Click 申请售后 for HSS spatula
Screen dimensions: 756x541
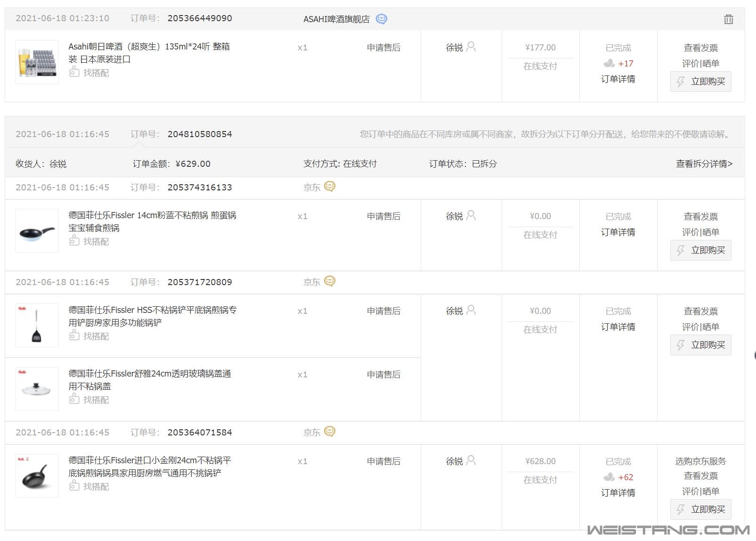pos(383,311)
